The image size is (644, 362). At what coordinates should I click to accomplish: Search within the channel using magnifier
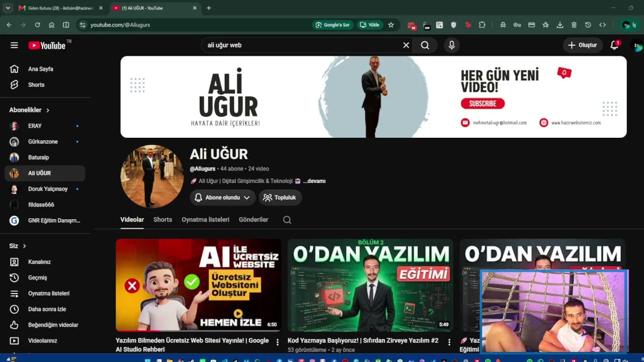tap(287, 220)
